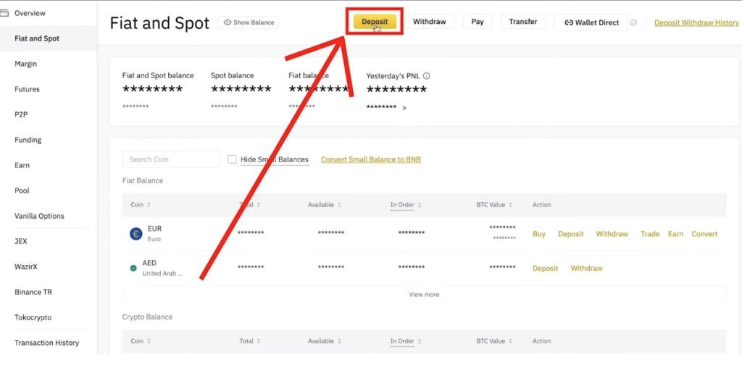This screenshot has width=744, height=369.
Task: Expand the Yesterday's PNL arrow
Action: click(404, 108)
